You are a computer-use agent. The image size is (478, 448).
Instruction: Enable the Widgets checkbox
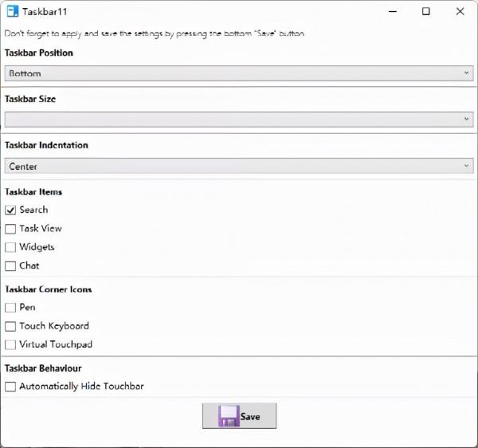(x=10, y=248)
